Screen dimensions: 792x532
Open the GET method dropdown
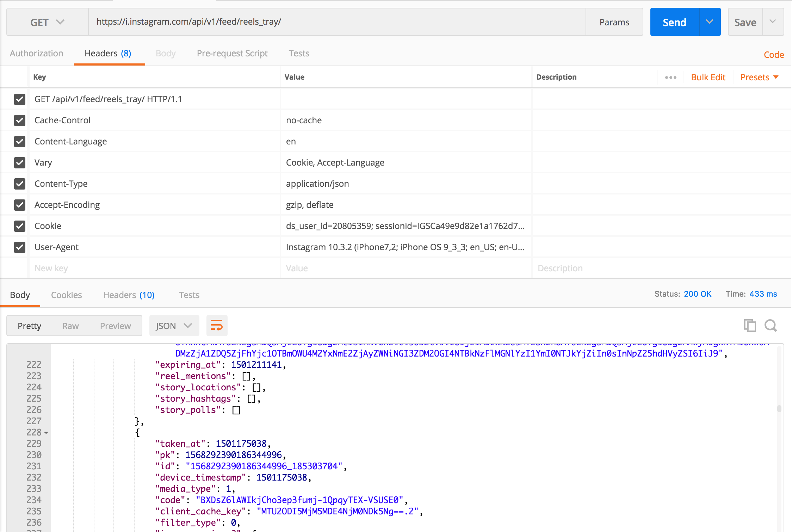click(x=47, y=22)
